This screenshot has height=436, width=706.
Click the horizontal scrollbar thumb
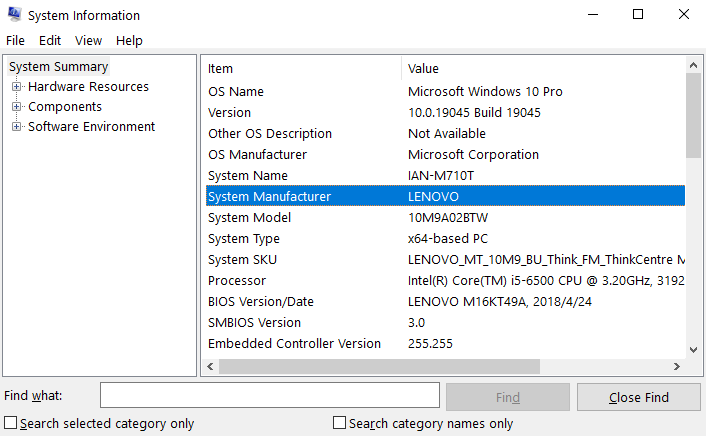[x=379, y=367]
